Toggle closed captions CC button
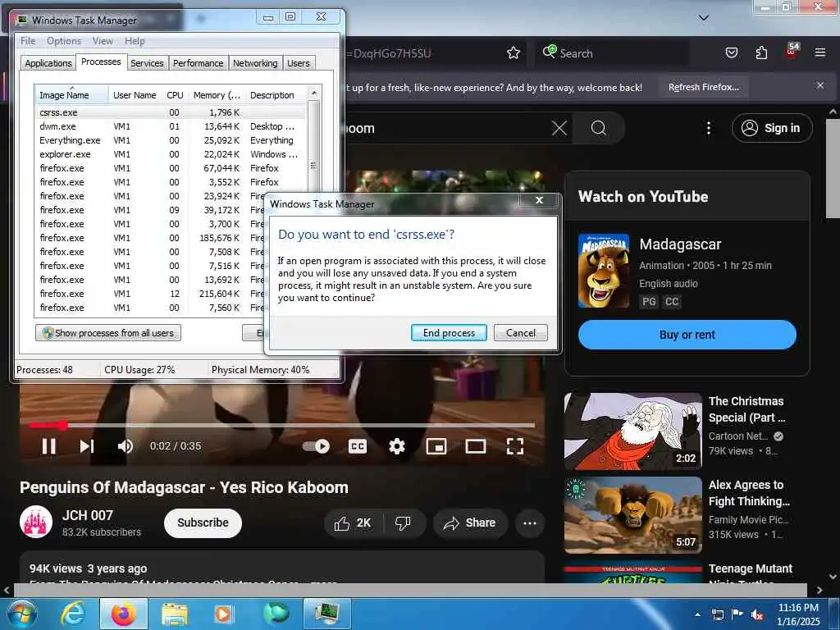 (x=358, y=446)
